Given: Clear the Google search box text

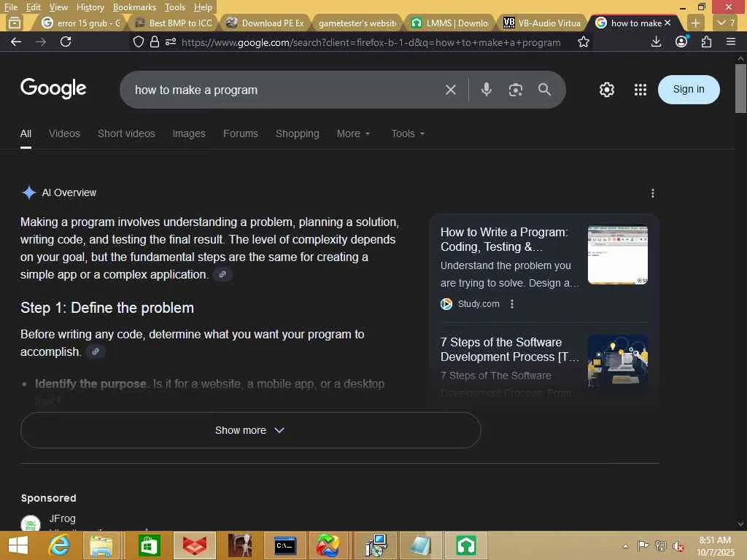Looking at the screenshot, I should (450, 90).
